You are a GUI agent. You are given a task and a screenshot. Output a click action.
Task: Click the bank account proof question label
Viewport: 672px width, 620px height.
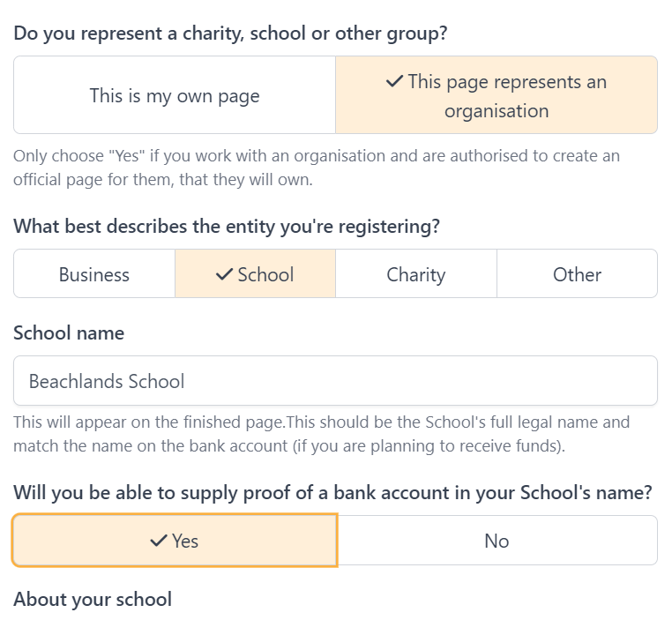332,493
